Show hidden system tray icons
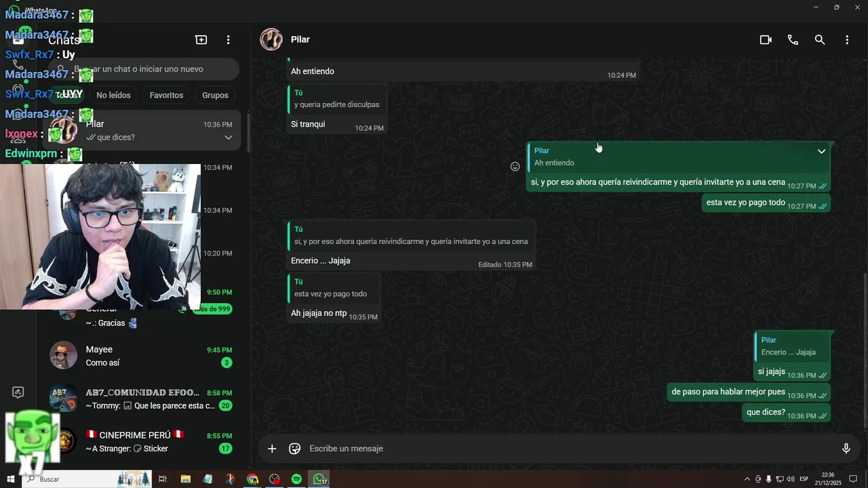 pos(747,479)
